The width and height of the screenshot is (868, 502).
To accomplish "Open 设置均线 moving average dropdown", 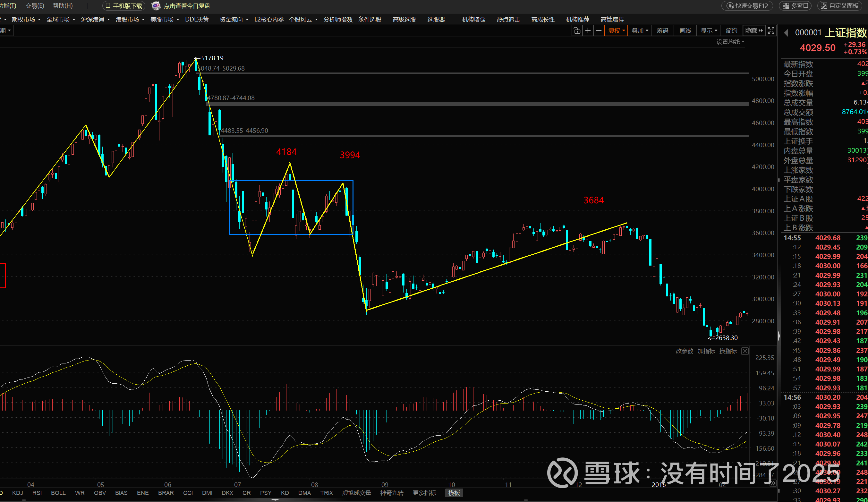I will 730,42.
